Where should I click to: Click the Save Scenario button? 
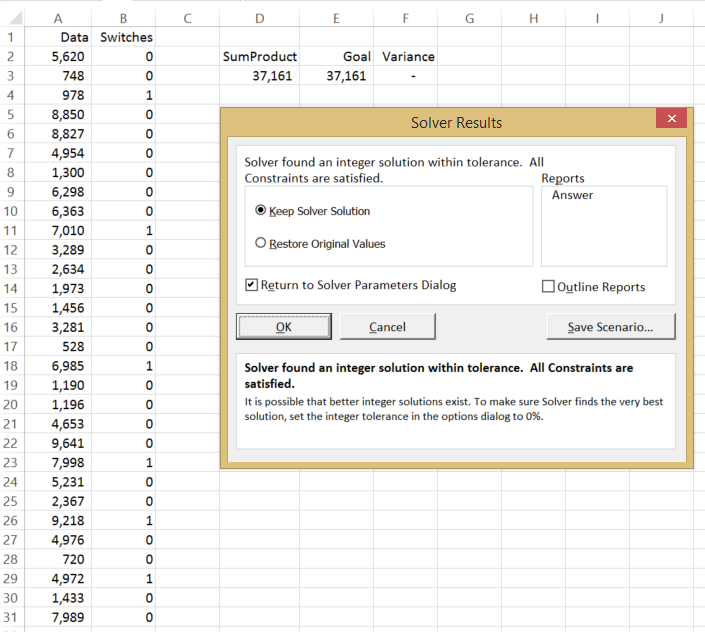(x=610, y=327)
